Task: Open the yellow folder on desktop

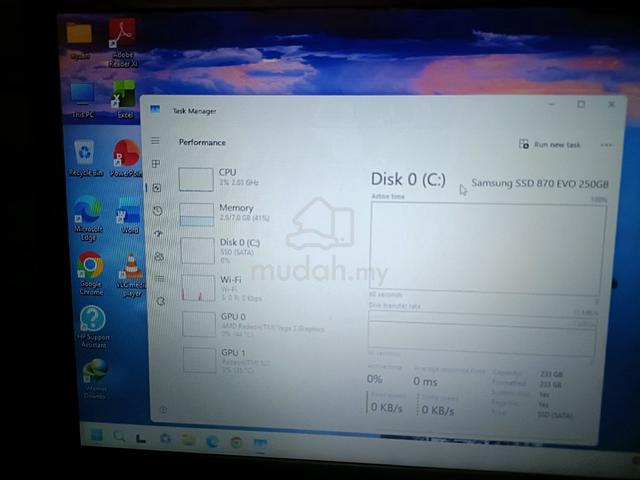Action: click(x=80, y=41)
